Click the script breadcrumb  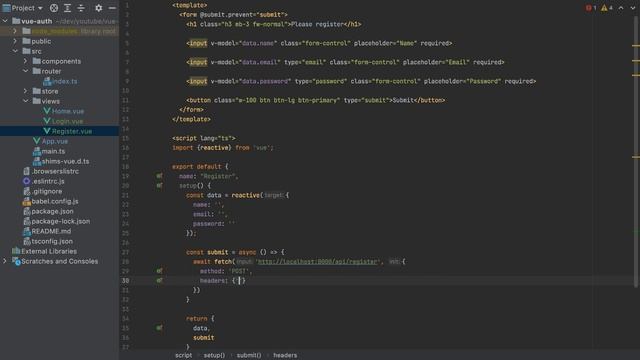click(183, 355)
